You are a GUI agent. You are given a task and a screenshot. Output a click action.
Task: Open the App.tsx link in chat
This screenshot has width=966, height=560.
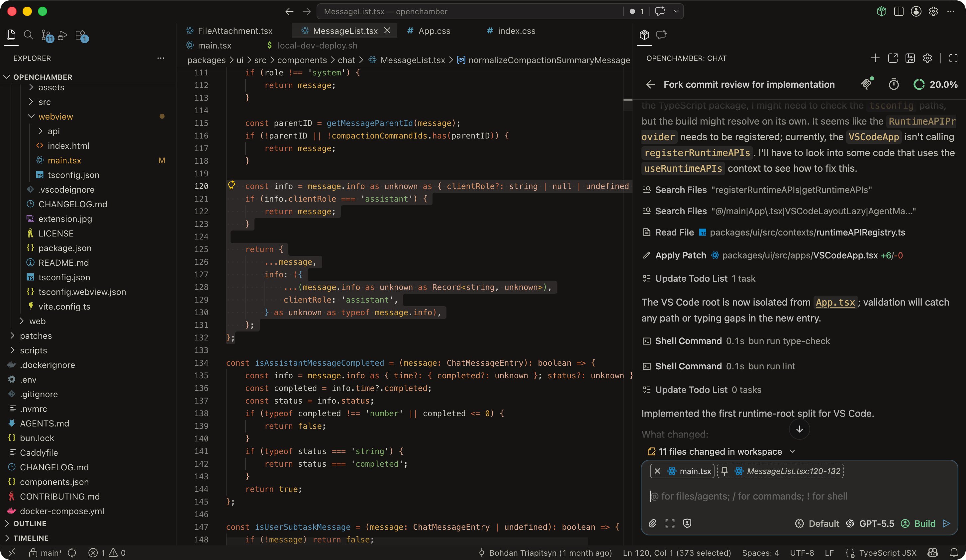[x=835, y=303]
